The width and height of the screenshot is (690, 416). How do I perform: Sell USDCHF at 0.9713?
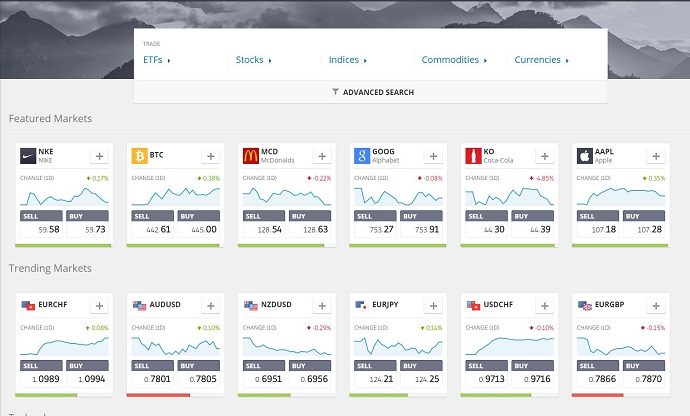[x=487, y=374]
